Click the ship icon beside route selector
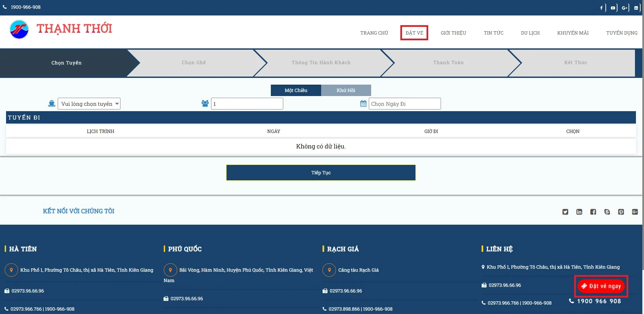The width and height of the screenshot is (644, 314). click(51, 103)
